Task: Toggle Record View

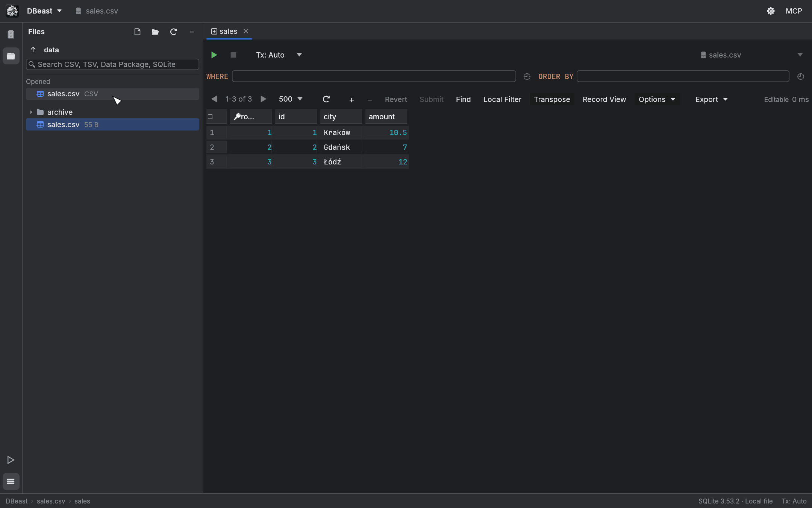Action: point(604,99)
